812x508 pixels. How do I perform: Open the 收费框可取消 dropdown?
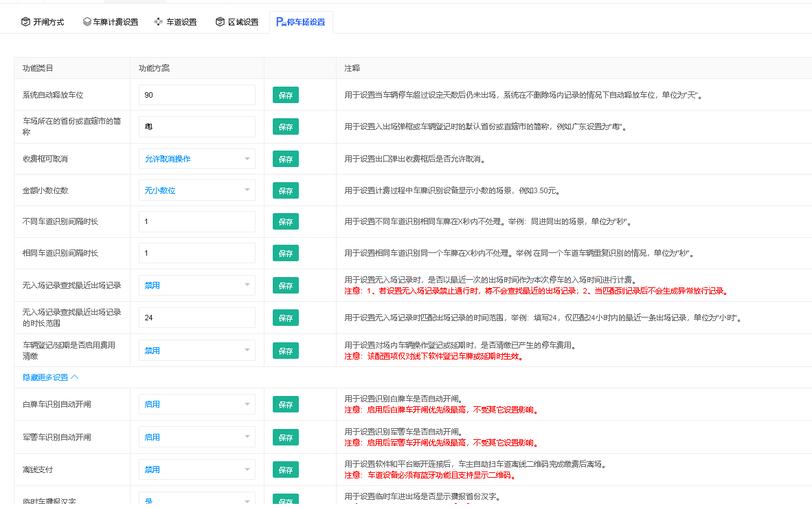[196, 159]
